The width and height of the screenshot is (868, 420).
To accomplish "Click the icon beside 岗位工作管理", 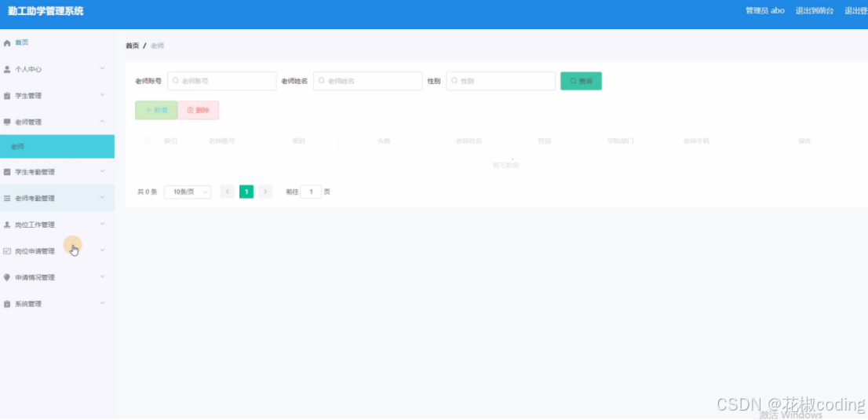I will (x=7, y=225).
